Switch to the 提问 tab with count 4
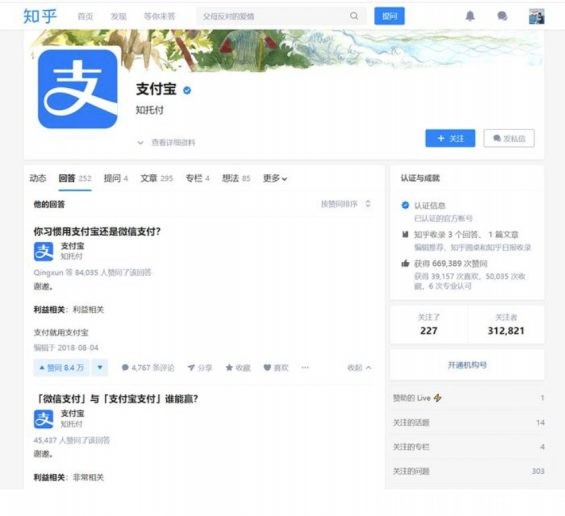This screenshot has height=516, width=565. pos(116,178)
